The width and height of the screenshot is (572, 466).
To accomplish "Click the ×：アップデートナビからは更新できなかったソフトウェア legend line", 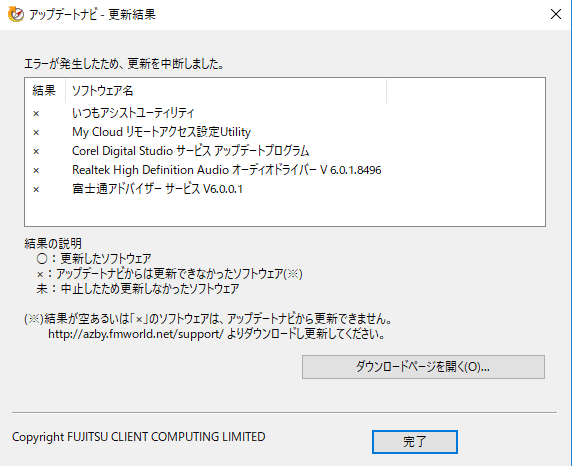I will point(170,274).
